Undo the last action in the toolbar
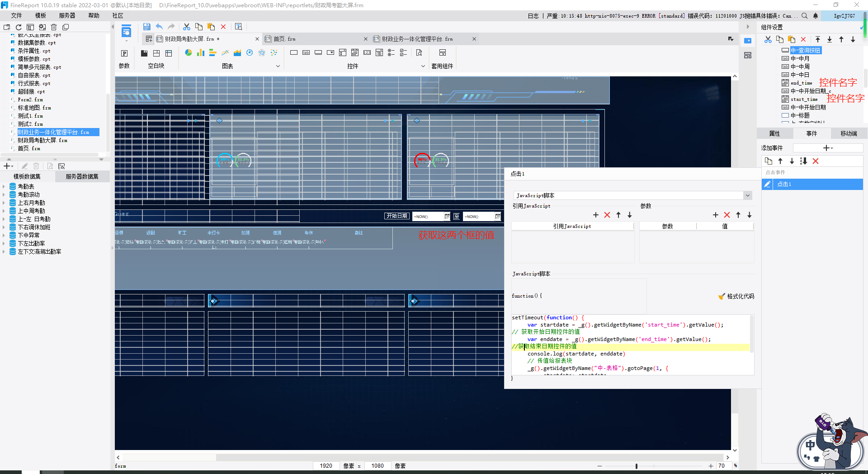The image size is (868, 474). (159, 27)
